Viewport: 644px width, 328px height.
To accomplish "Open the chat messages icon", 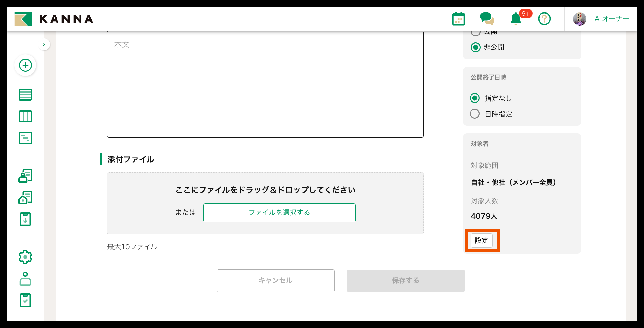I will pos(486,19).
